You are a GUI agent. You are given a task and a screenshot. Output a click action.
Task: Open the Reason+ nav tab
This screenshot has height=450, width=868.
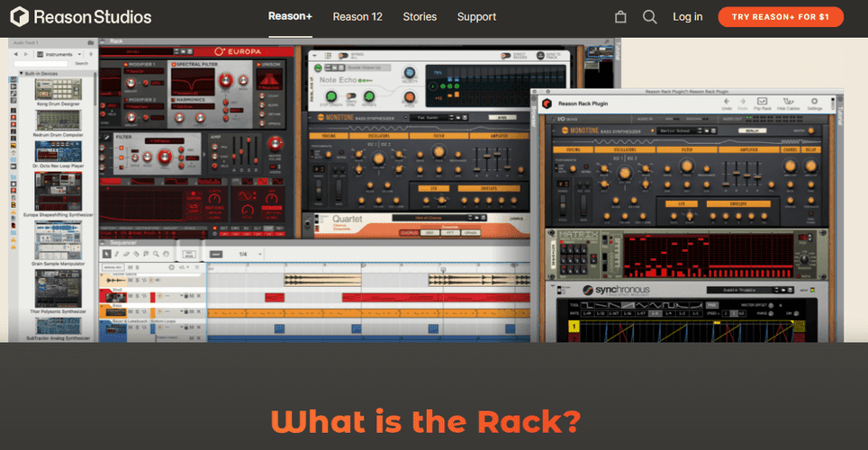(290, 16)
